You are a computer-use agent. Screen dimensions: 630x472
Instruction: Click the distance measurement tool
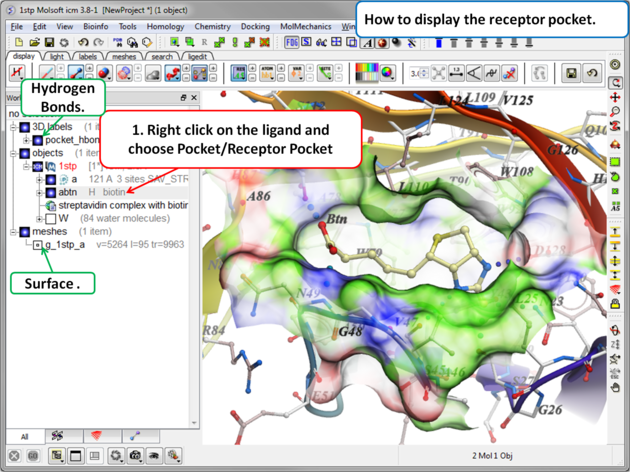tap(456, 74)
